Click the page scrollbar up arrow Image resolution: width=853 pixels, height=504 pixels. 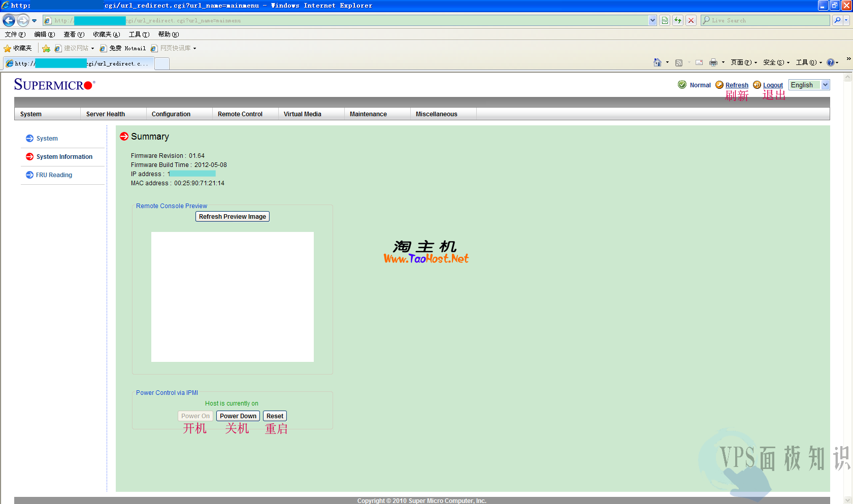(848, 77)
